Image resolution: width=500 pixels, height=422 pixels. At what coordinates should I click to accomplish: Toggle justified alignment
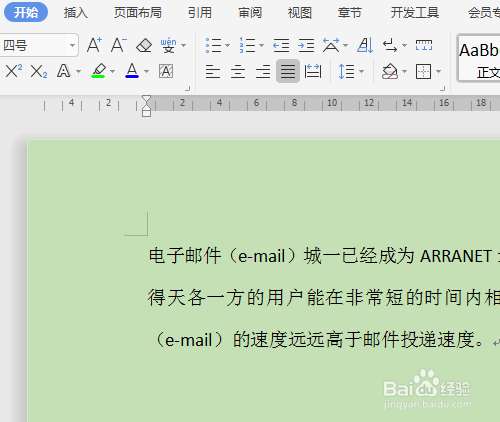pos(288,71)
